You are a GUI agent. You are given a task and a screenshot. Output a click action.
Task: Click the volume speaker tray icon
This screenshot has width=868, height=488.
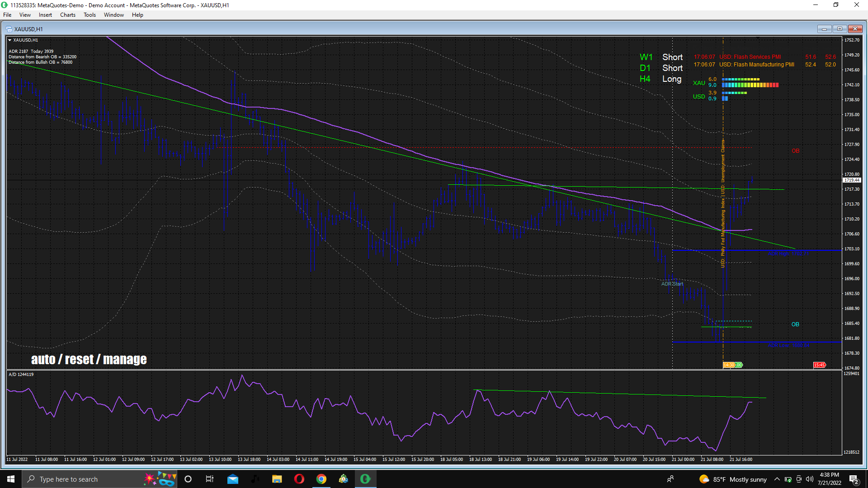[810, 479]
